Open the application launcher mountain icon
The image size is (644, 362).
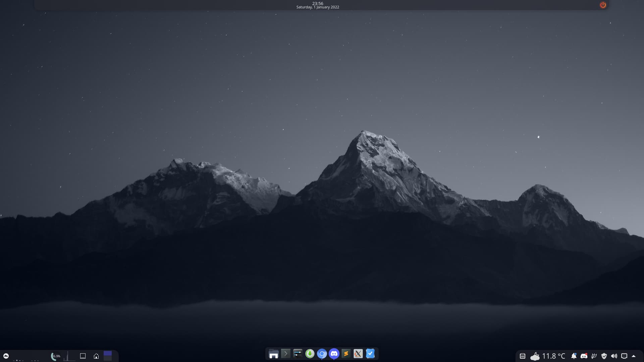6,356
